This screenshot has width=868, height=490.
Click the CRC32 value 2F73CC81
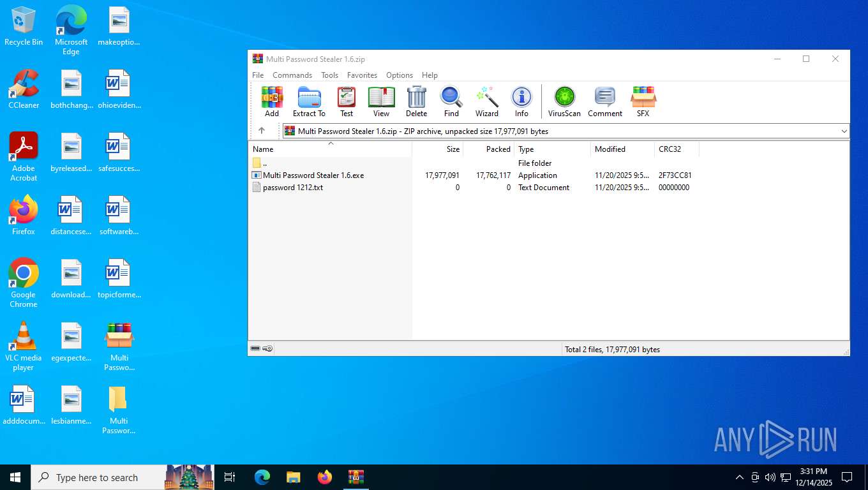point(675,175)
